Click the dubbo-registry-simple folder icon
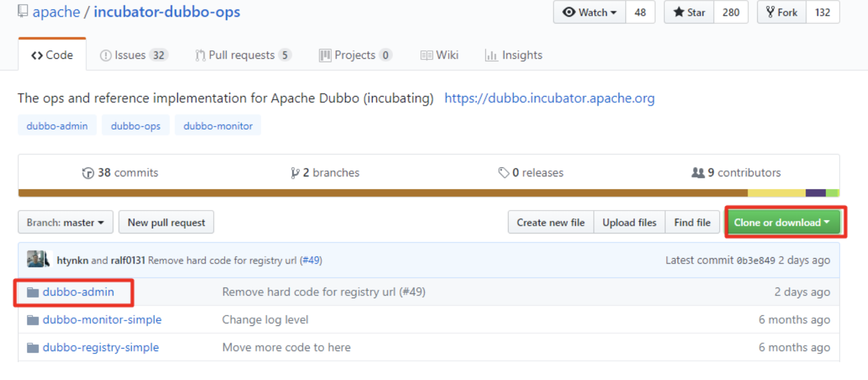 click(x=33, y=348)
